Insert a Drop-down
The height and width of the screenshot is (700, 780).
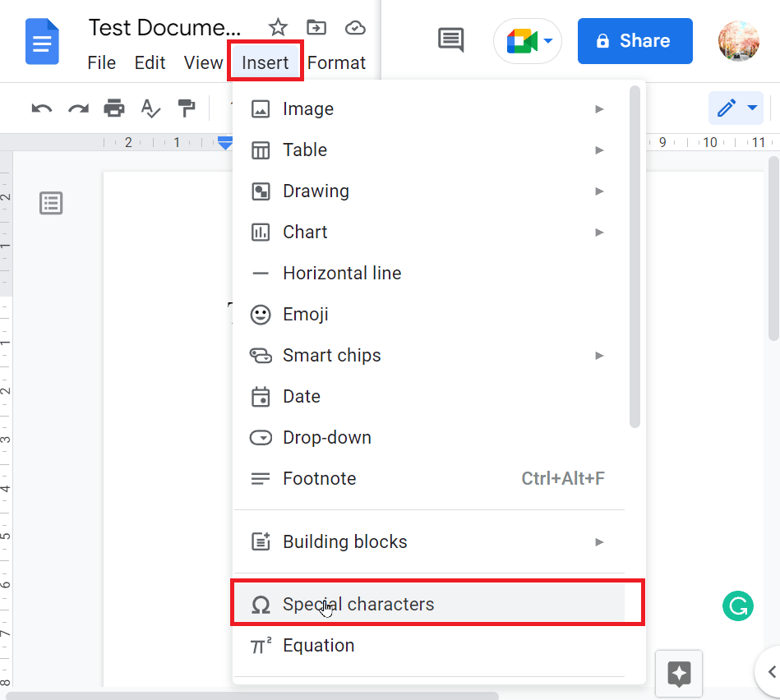(x=429, y=437)
